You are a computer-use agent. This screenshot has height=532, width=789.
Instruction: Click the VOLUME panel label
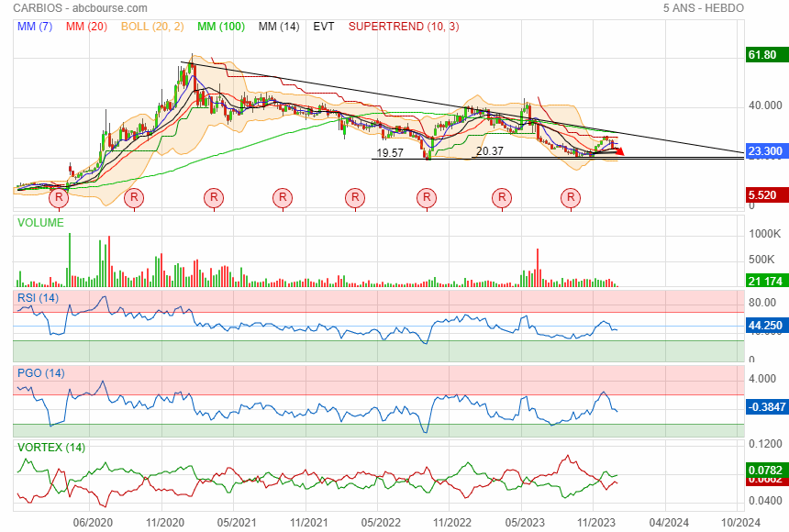coord(40,223)
